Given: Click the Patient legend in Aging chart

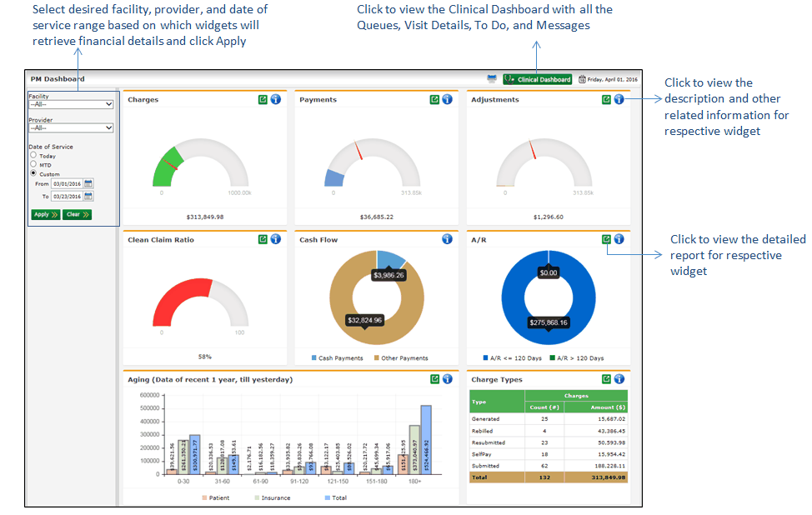Looking at the screenshot, I should (x=216, y=498).
